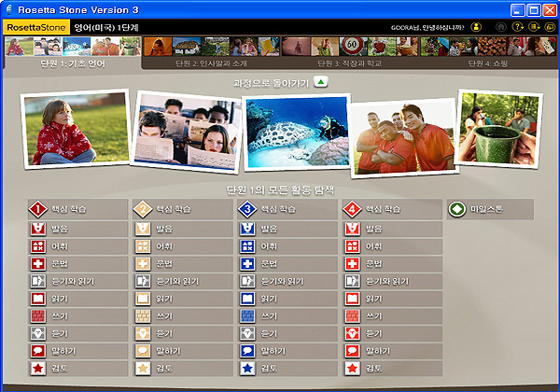The height and width of the screenshot is (392, 560).
Task: Open the help question-mark dropdown
Action: point(517,27)
